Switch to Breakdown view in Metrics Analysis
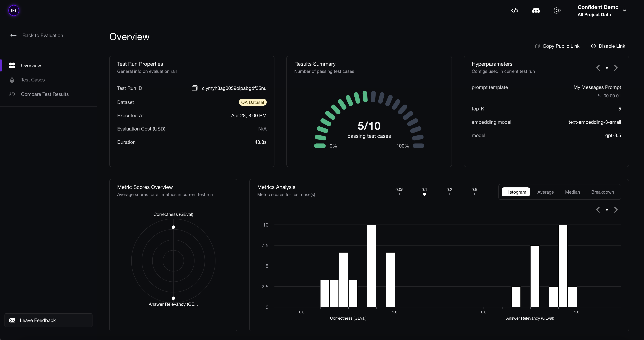Viewport: 644px width, 340px height. pos(602,192)
